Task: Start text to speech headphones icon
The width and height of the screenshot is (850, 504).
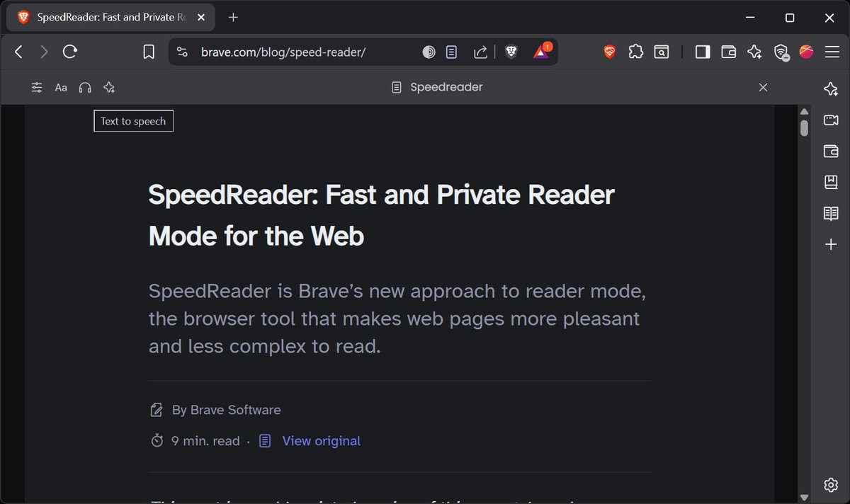Action: click(85, 88)
